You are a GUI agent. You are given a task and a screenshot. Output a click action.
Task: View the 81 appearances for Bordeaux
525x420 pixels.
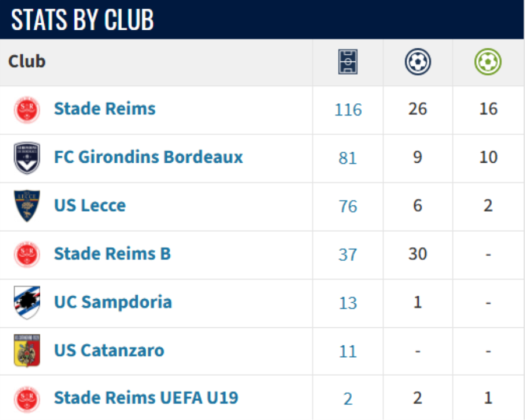[x=348, y=158]
